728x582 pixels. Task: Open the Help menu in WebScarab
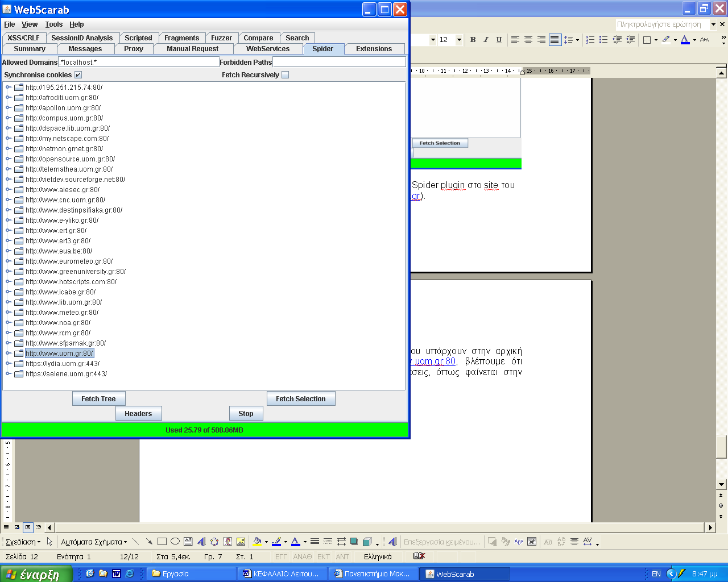pyautogui.click(x=77, y=24)
